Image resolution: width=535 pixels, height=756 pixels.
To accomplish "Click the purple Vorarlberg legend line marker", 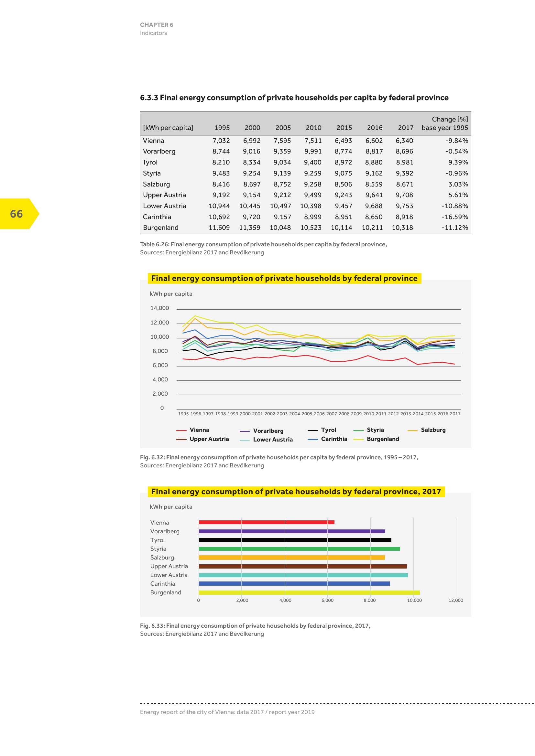I will [245, 431].
